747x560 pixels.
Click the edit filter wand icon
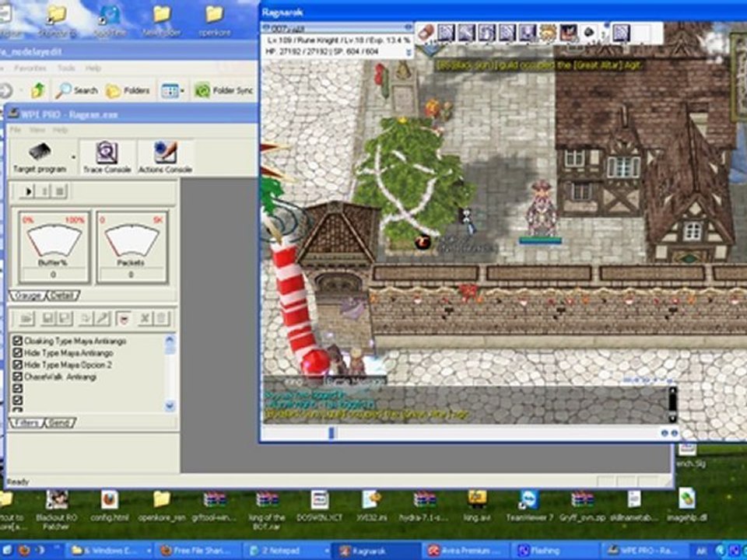(x=103, y=319)
